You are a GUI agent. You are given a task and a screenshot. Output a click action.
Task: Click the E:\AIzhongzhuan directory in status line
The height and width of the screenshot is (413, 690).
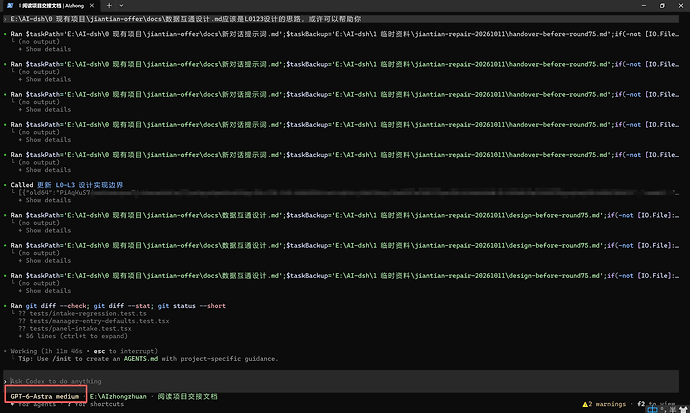tap(118, 396)
